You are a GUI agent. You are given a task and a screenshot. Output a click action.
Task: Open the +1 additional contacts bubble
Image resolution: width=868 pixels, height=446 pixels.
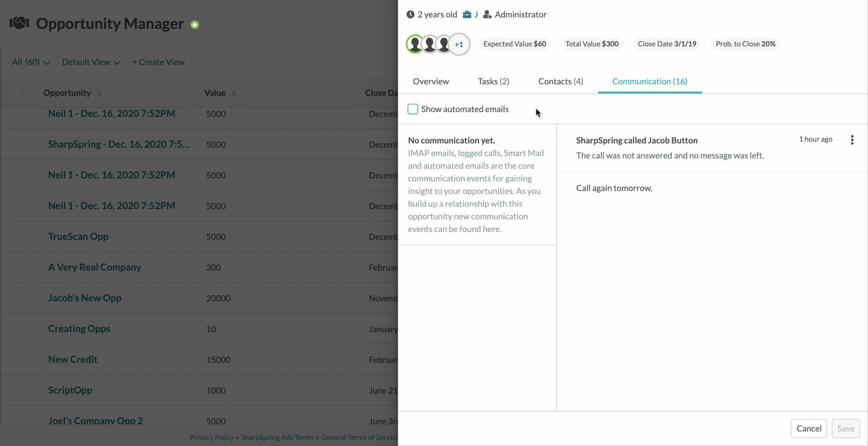pyautogui.click(x=459, y=44)
